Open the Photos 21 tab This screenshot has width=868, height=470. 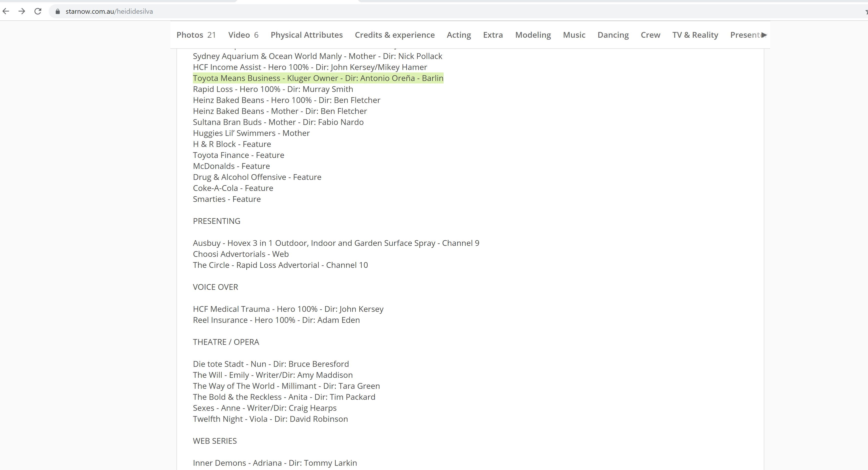[x=196, y=35]
